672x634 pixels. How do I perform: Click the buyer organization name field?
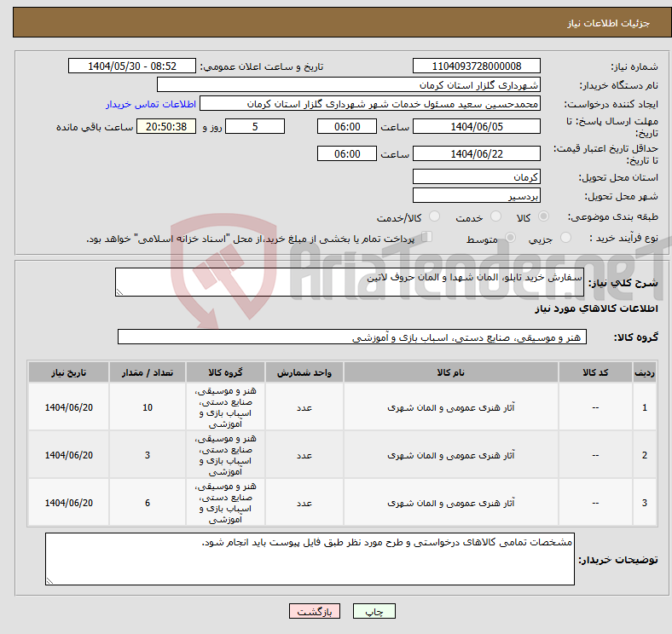pyautogui.click(x=349, y=85)
